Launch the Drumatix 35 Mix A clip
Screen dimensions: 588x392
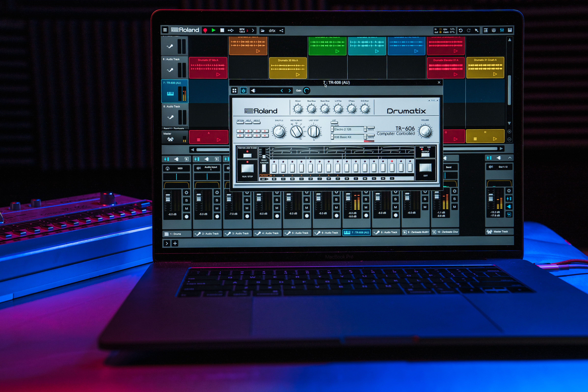click(x=298, y=75)
